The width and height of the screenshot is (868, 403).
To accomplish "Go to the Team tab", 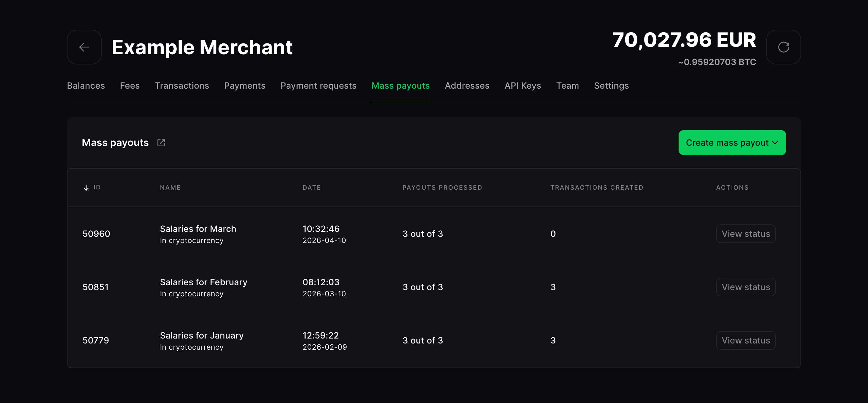I will (x=567, y=86).
